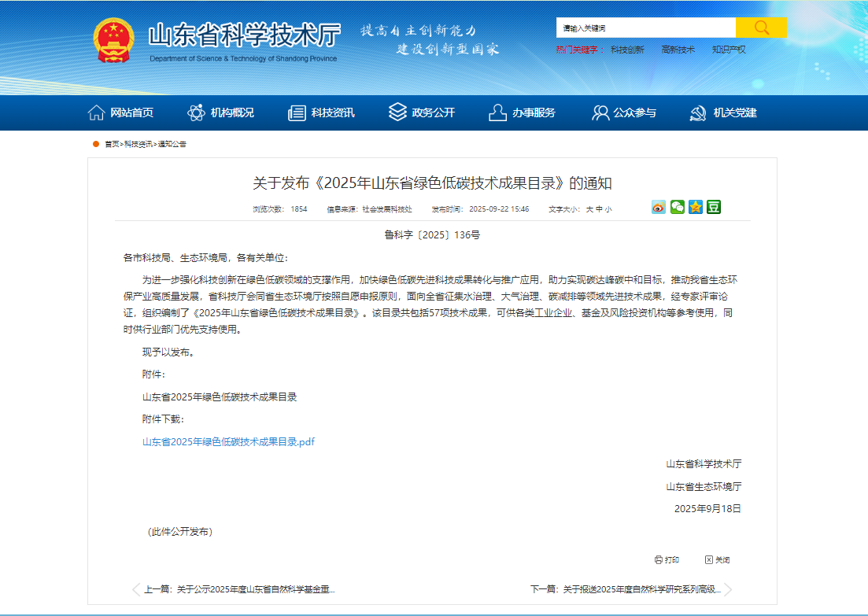Click the orange search magnifier button
868x616 pixels.
coord(761,28)
